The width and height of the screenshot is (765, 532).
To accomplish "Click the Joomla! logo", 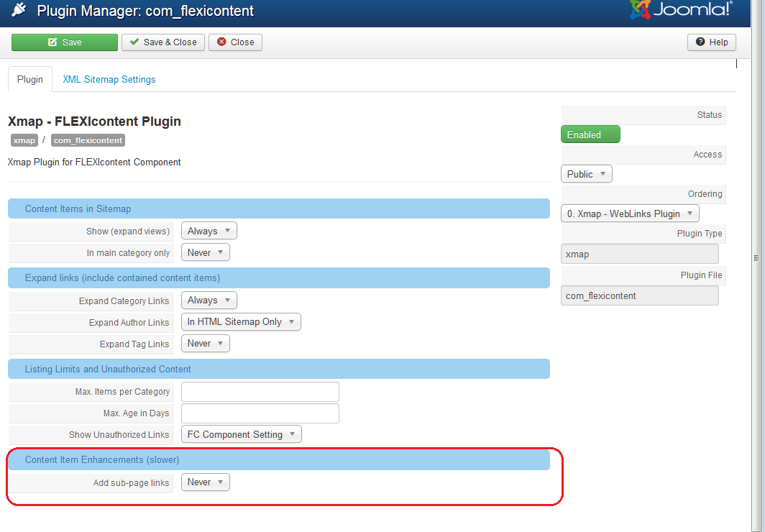I will coord(682,9).
